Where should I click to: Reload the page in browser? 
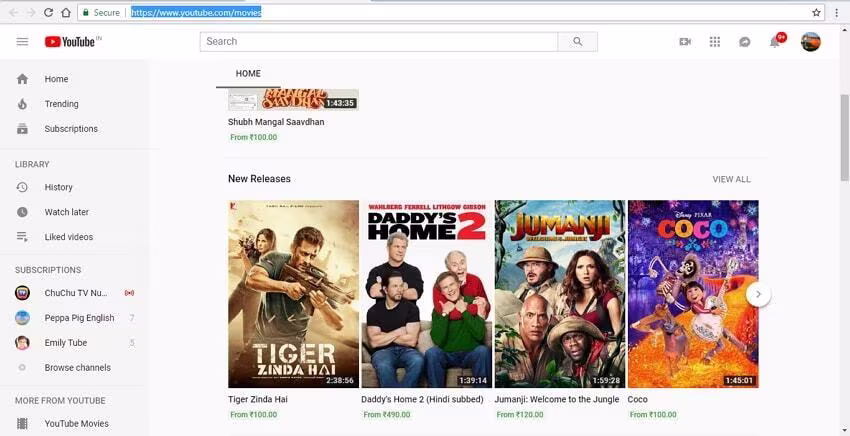[x=48, y=12]
